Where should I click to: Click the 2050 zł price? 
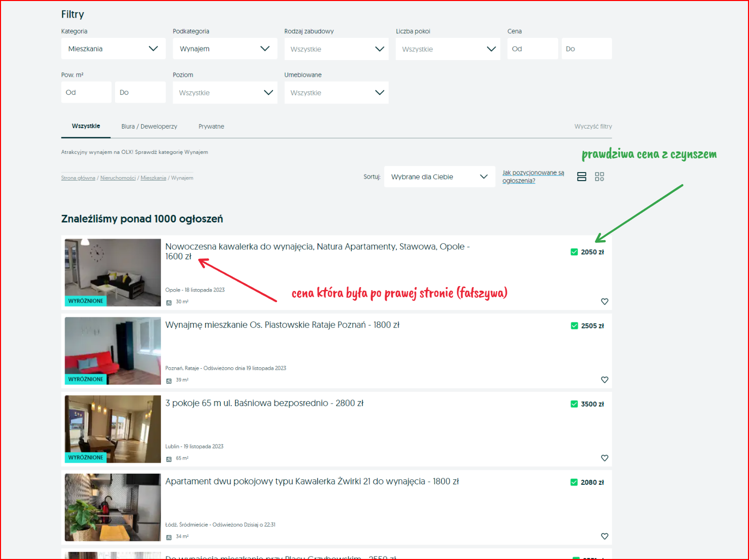click(x=593, y=252)
